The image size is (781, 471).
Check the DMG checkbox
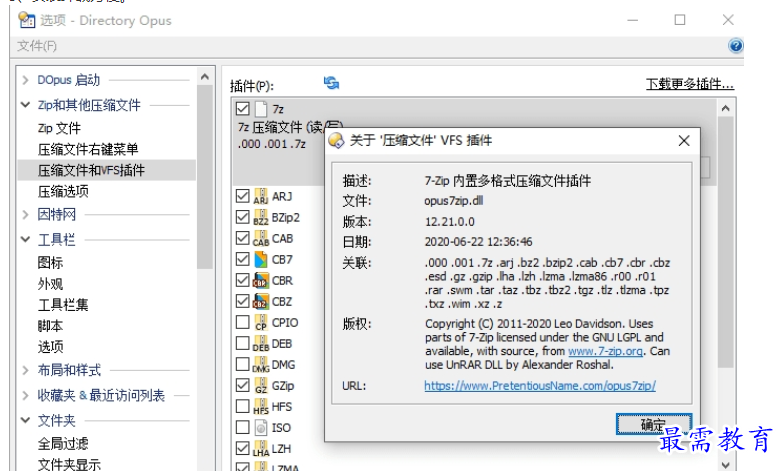click(x=243, y=364)
